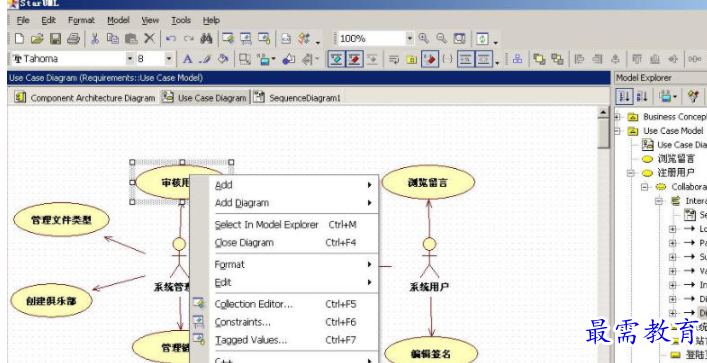Undo the last action
The width and height of the screenshot is (707, 363).
point(170,39)
